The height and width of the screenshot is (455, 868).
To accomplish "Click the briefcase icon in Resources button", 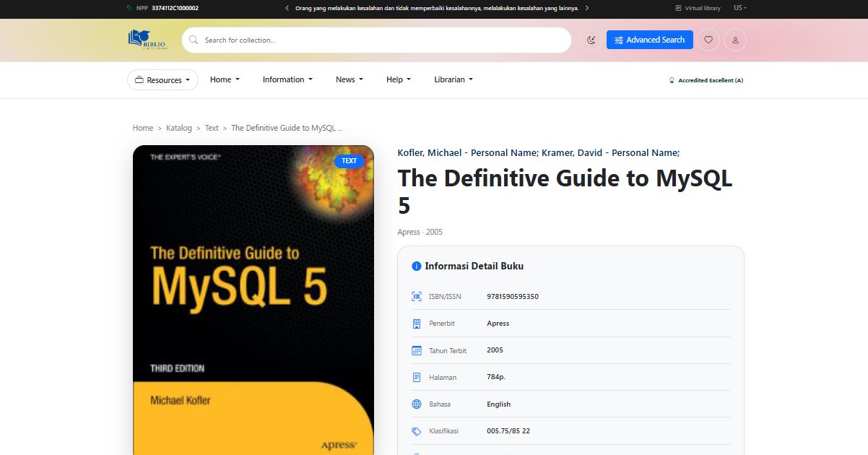I will click(x=139, y=80).
